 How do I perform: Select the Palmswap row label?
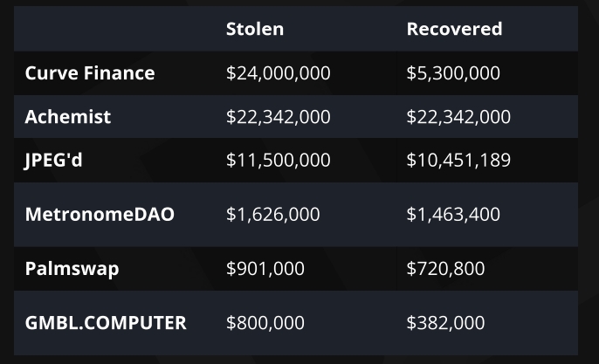(72, 269)
